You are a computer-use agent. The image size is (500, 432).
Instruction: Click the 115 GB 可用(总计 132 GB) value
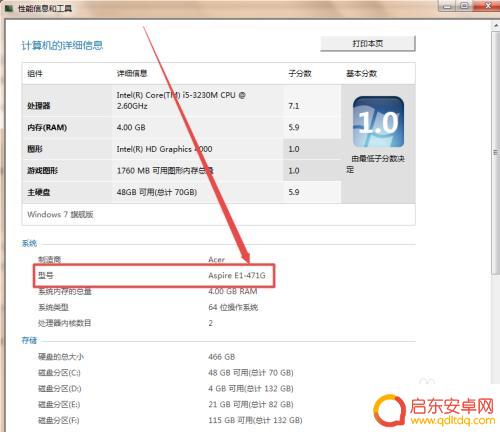255,421
